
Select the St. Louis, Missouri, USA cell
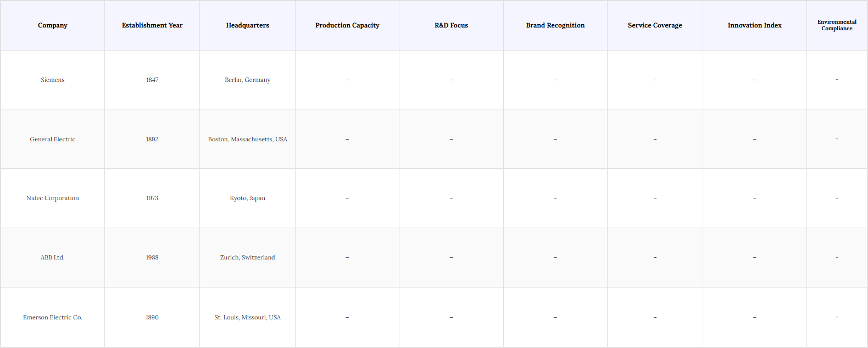coord(247,317)
